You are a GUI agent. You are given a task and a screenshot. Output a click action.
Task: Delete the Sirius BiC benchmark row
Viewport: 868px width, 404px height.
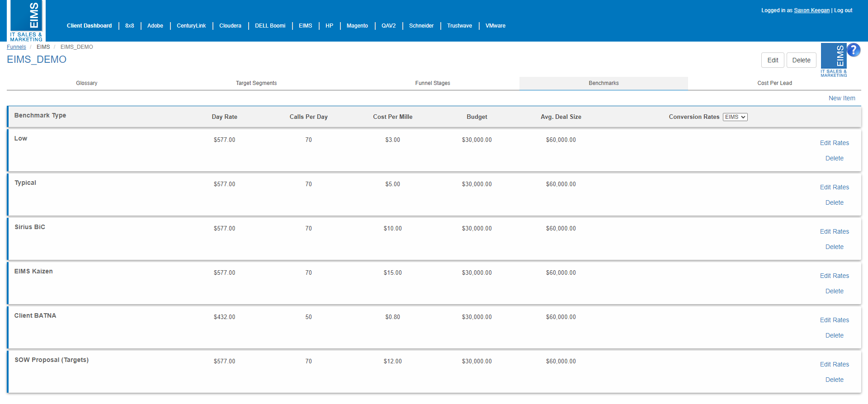pos(835,247)
